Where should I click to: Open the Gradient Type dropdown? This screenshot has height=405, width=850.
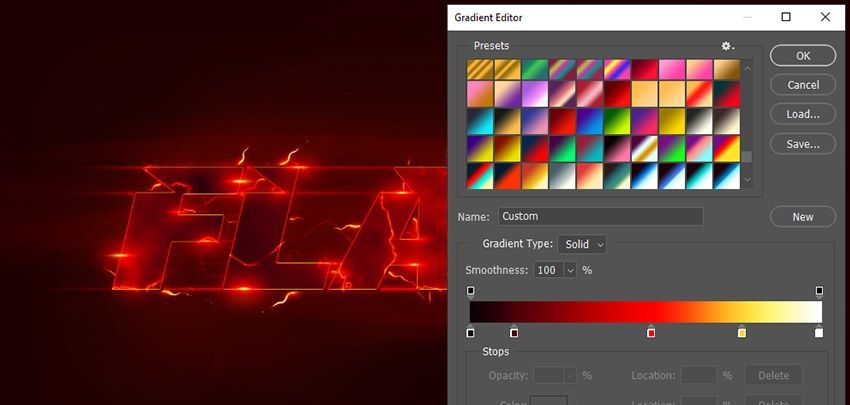582,245
